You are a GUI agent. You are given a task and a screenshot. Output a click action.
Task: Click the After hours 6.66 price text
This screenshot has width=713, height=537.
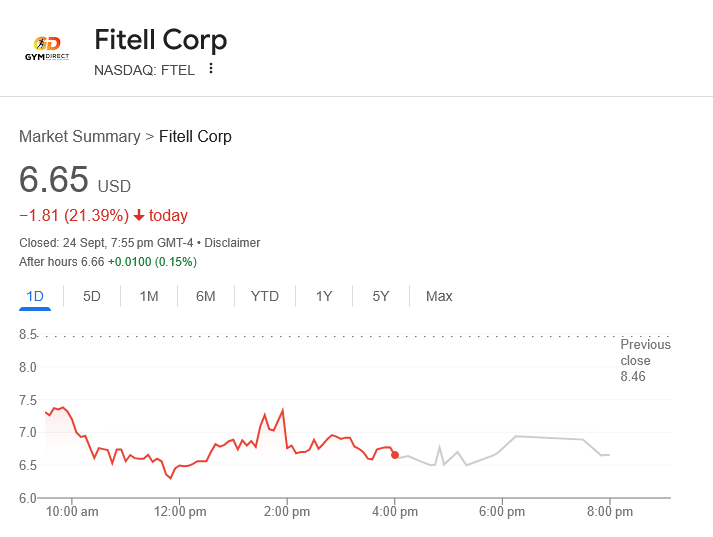pos(62,262)
